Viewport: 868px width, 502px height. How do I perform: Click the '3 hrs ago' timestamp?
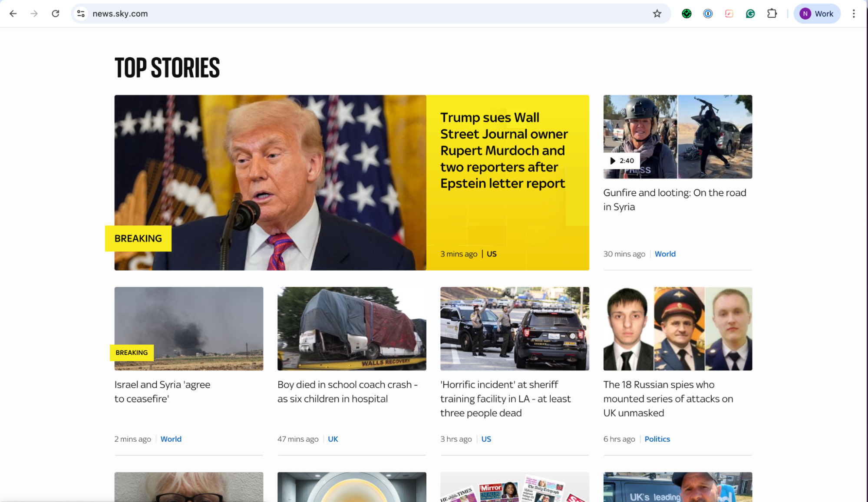(456, 439)
